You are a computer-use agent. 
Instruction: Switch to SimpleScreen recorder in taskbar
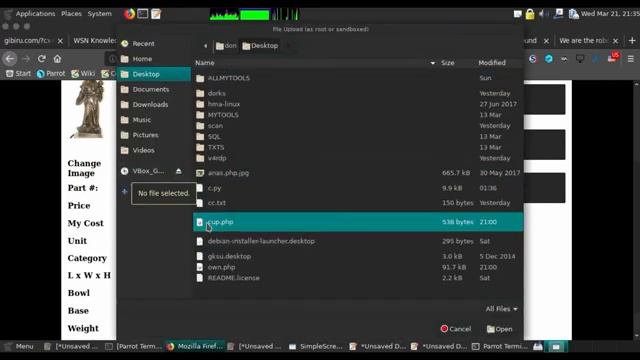[316, 347]
